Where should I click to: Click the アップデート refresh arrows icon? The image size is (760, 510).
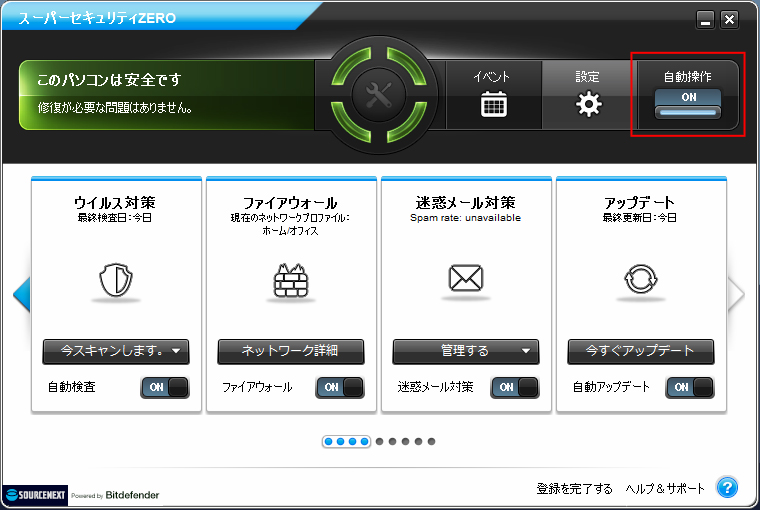coord(640,279)
